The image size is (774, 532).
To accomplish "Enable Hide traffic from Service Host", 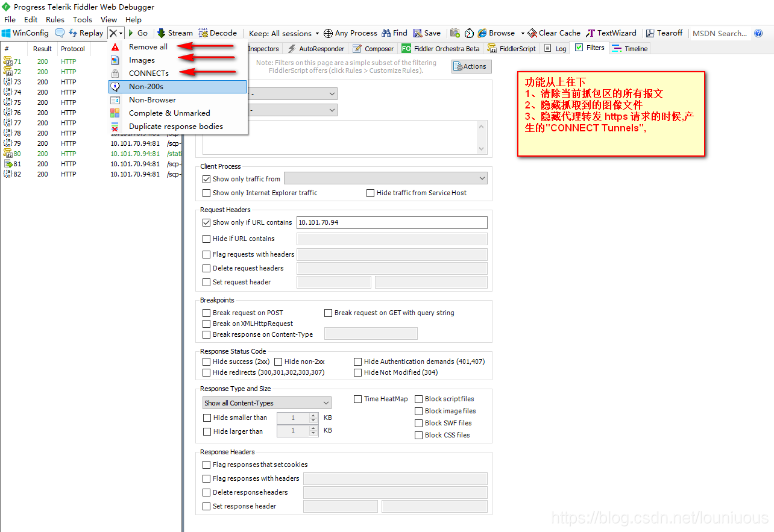I will (x=371, y=193).
